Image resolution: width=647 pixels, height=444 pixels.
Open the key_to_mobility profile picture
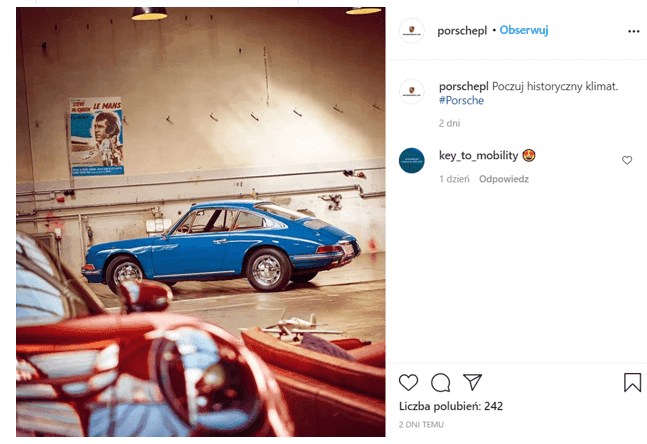411,161
